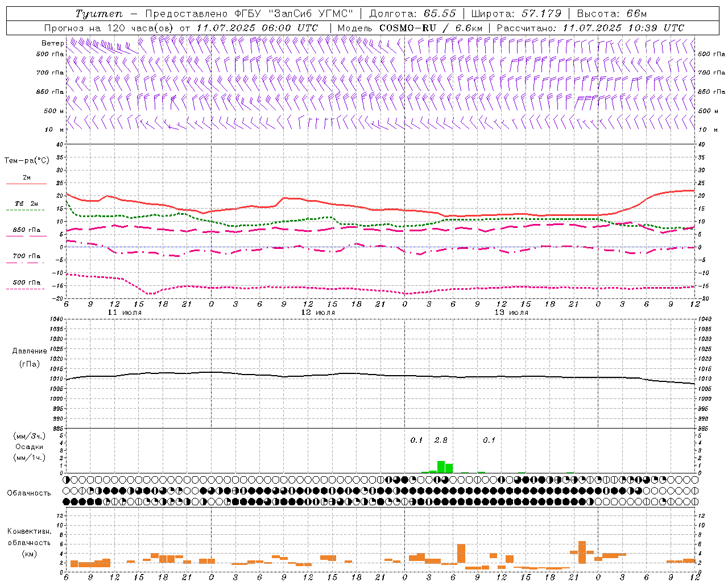The width and height of the screenshot is (728, 582).
Task: Click the 2м red line legend entry
Action: [26, 180]
